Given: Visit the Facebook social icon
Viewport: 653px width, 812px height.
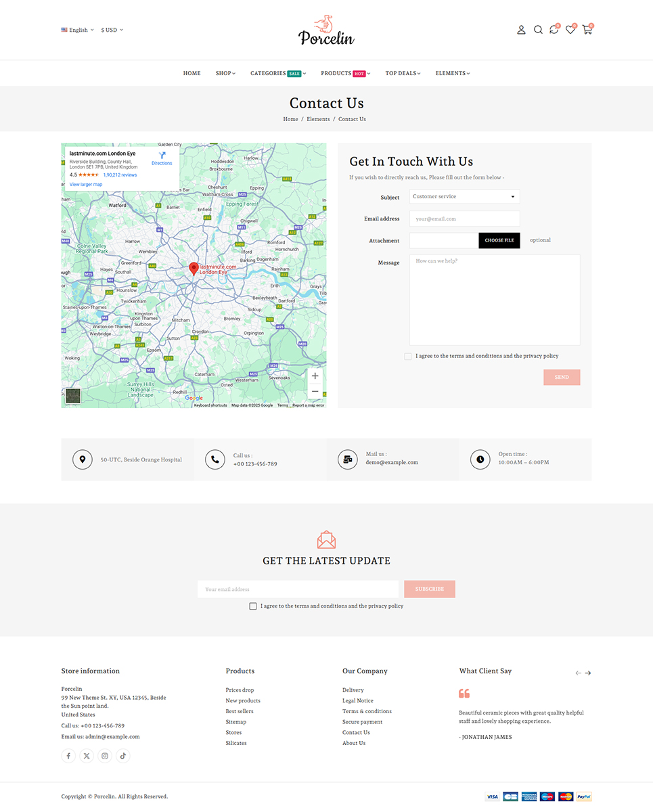Looking at the screenshot, I should tap(68, 756).
